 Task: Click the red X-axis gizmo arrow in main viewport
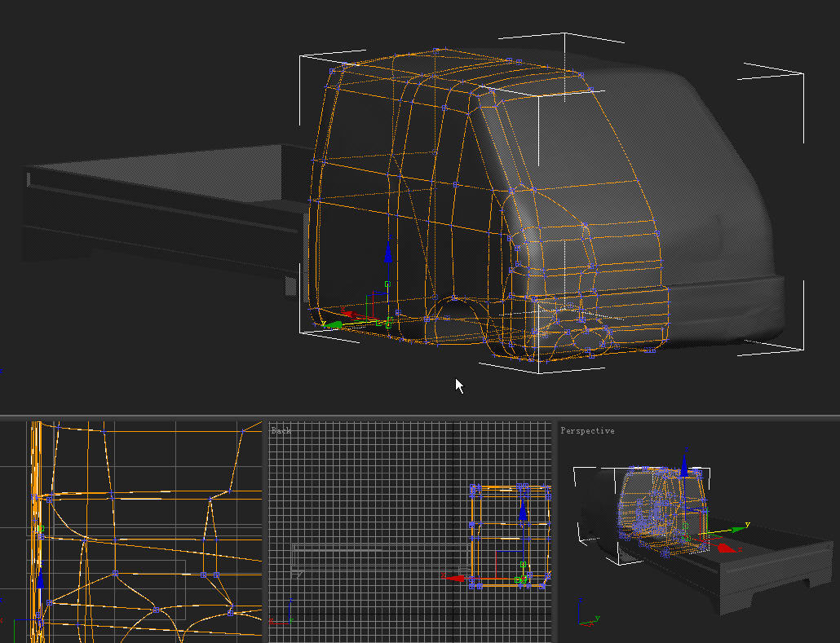pos(351,314)
